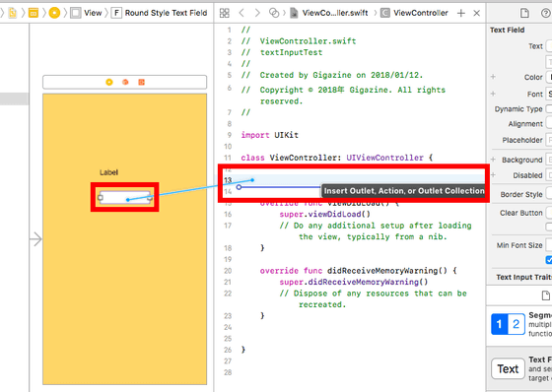The width and height of the screenshot is (552, 392).
Task: Add a variation for Color with plus
Action: click(x=493, y=77)
